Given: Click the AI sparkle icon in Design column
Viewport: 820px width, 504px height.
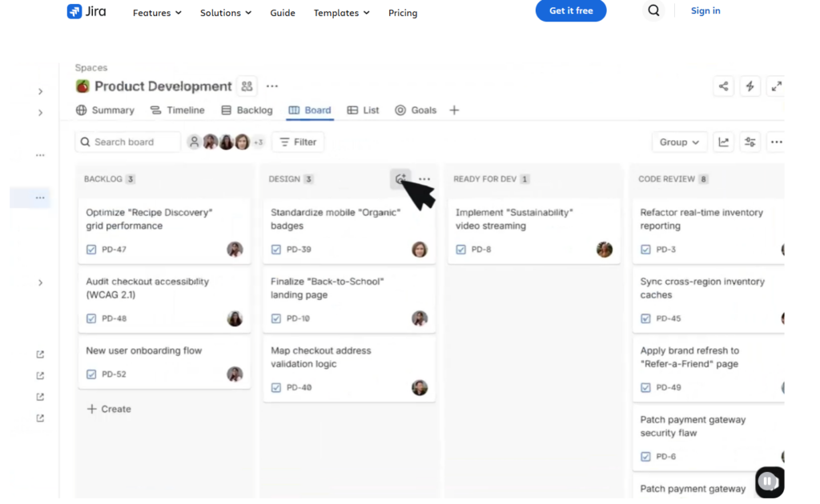Looking at the screenshot, I should 400,179.
